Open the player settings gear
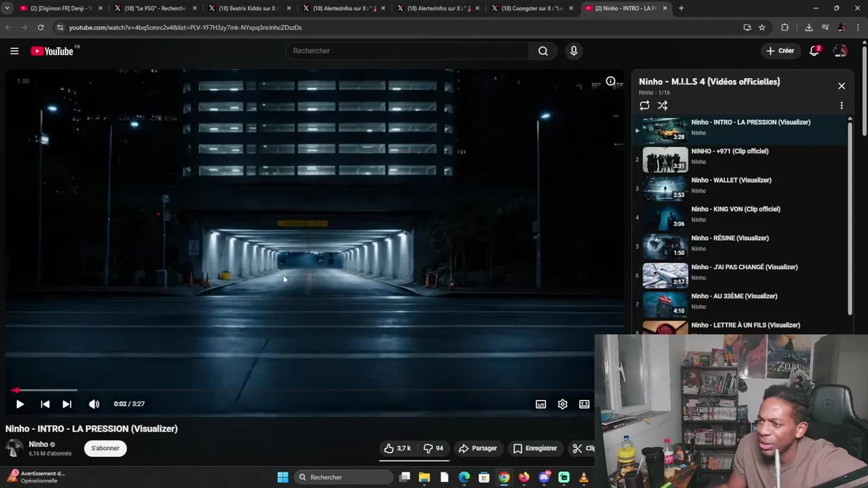Screen dimensions: 868x488 coord(562,404)
